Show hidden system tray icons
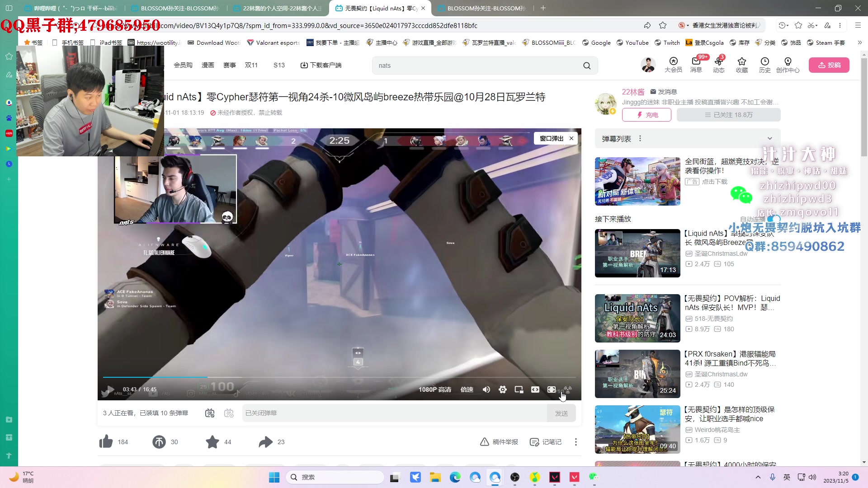 click(x=758, y=477)
